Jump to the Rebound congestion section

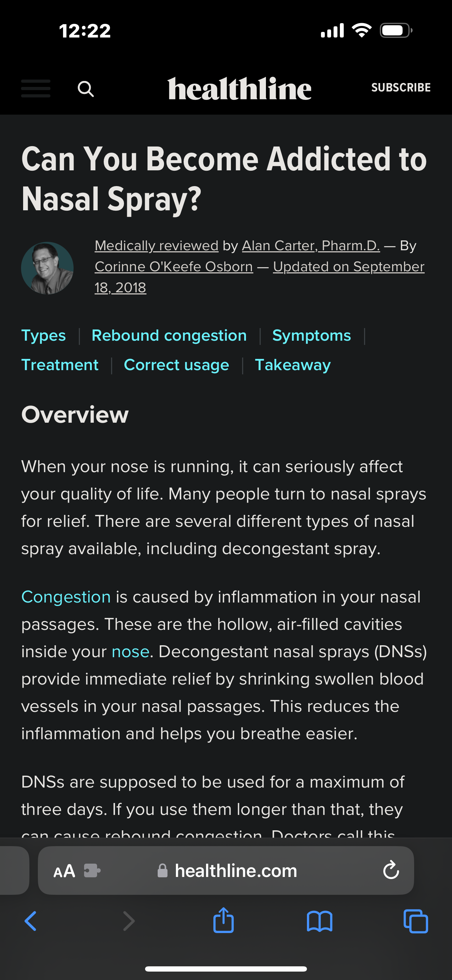pos(169,335)
